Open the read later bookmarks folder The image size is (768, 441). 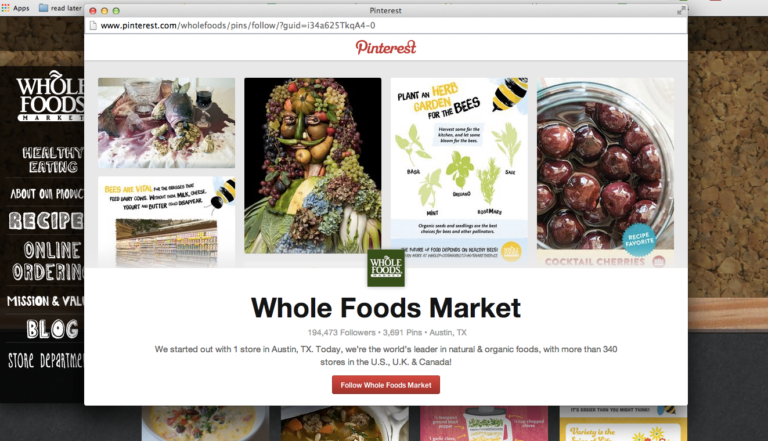pos(60,8)
